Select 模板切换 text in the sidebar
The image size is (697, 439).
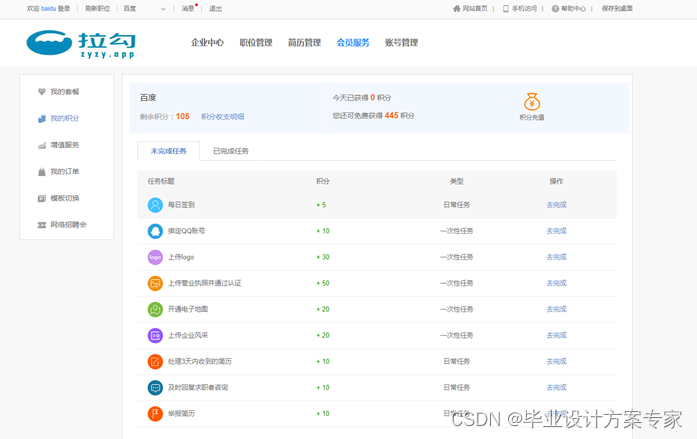64,198
